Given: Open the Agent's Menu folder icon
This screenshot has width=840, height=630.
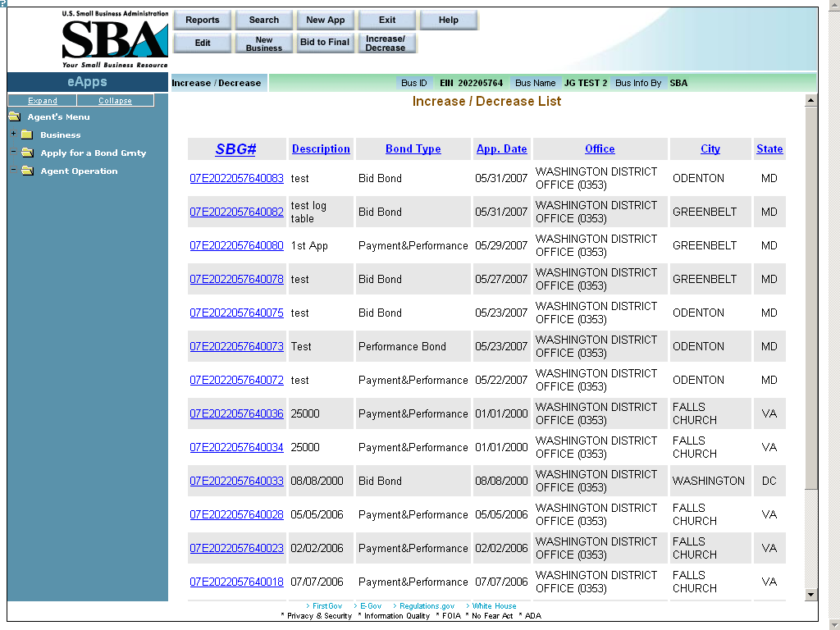Looking at the screenshot, I should [15, 116].
